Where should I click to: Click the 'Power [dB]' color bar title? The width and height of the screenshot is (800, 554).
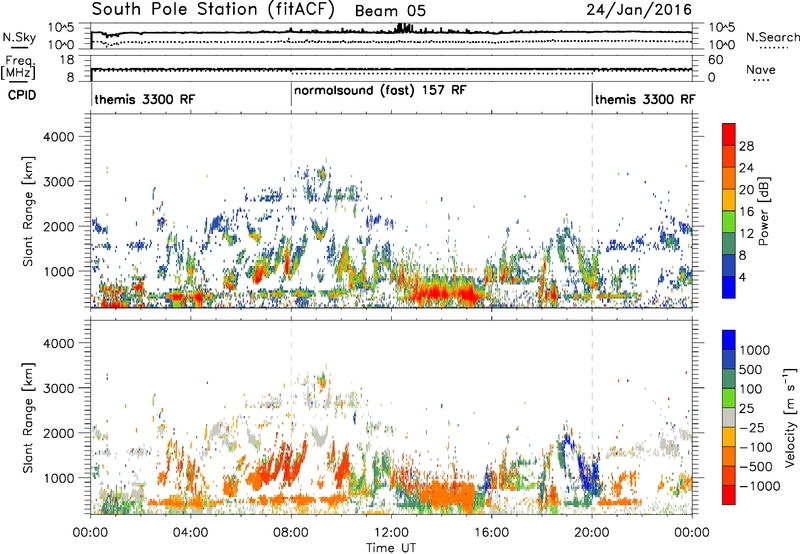click(x=763, y=211)
